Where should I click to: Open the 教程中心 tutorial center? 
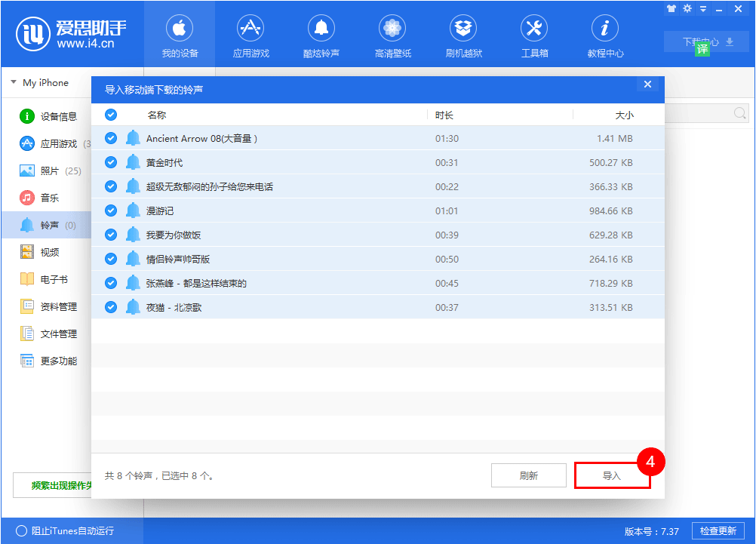pos(604,35)
